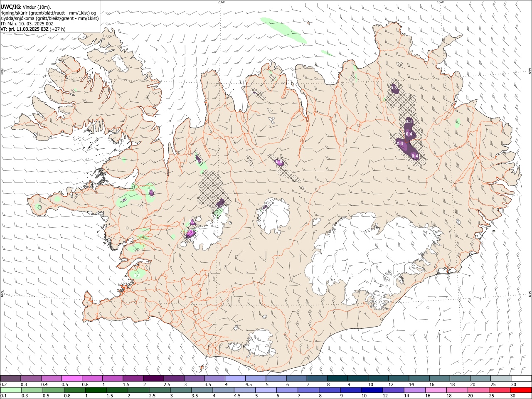Pick bottom-row deep blue swatch between 10 and 12
Image resolution: width=532 pixels, height=399 pixels.
372,390
